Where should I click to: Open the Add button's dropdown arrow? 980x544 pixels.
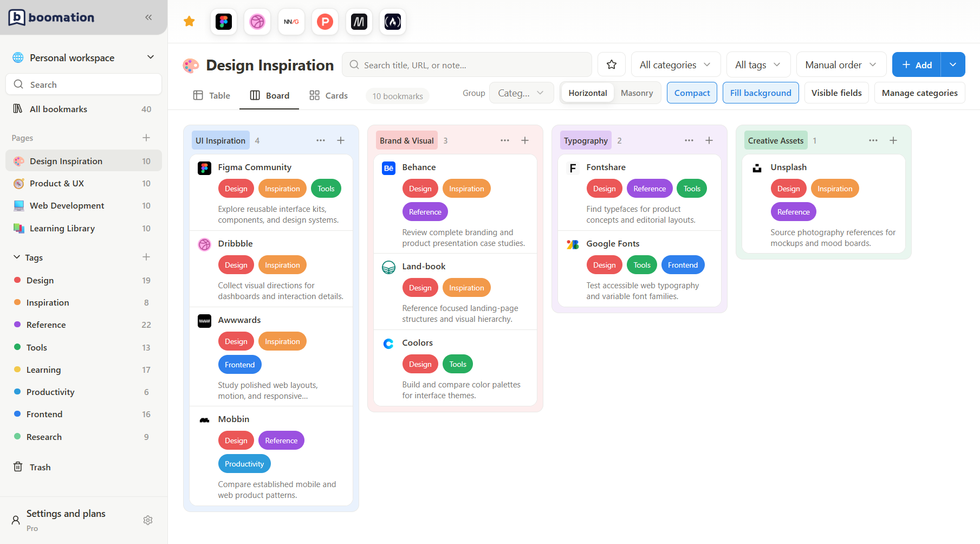click(x=953, y=64)
